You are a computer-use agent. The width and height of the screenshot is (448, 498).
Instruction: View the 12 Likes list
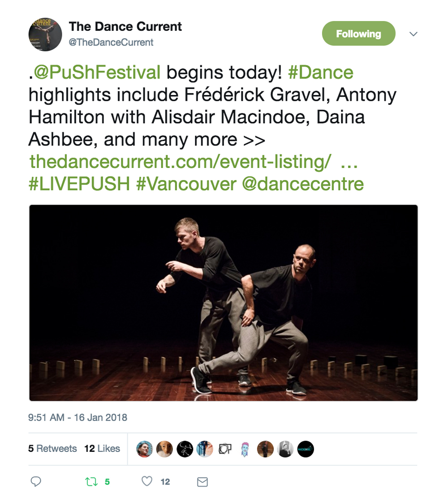(102, 448)
